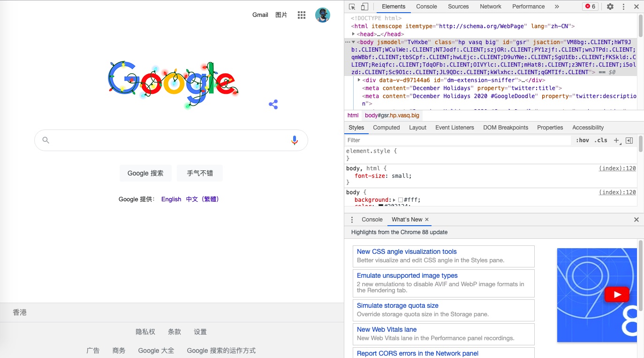Switch to the Computed styles tab
This screenshot has height=358, width=644.
[386, 127]
